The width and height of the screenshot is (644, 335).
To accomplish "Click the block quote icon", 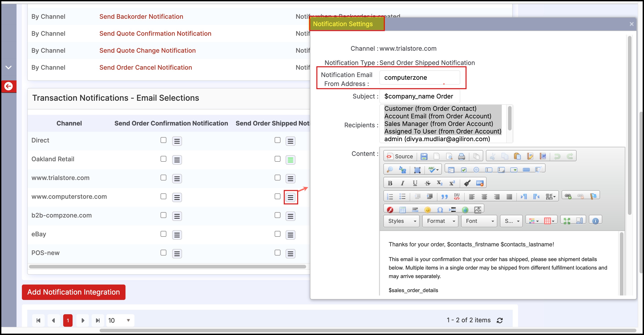I will tap(444, 197).
